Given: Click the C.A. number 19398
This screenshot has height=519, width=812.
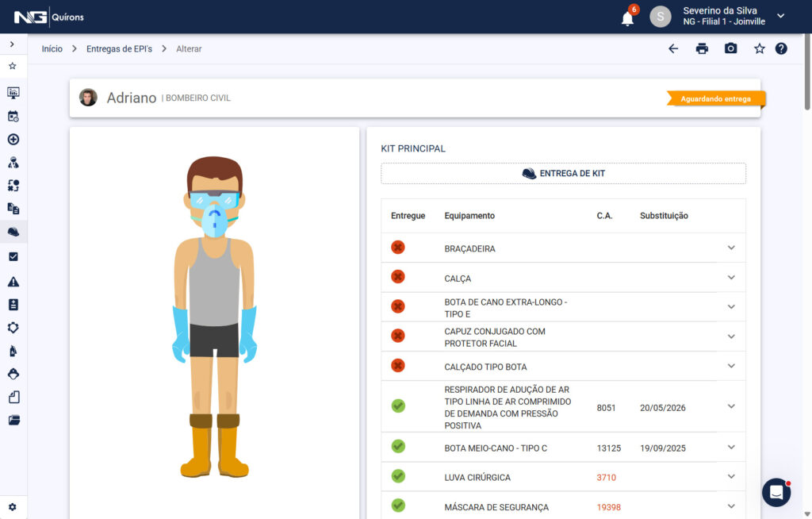Looking at the screenshot, I should (608, 507).
